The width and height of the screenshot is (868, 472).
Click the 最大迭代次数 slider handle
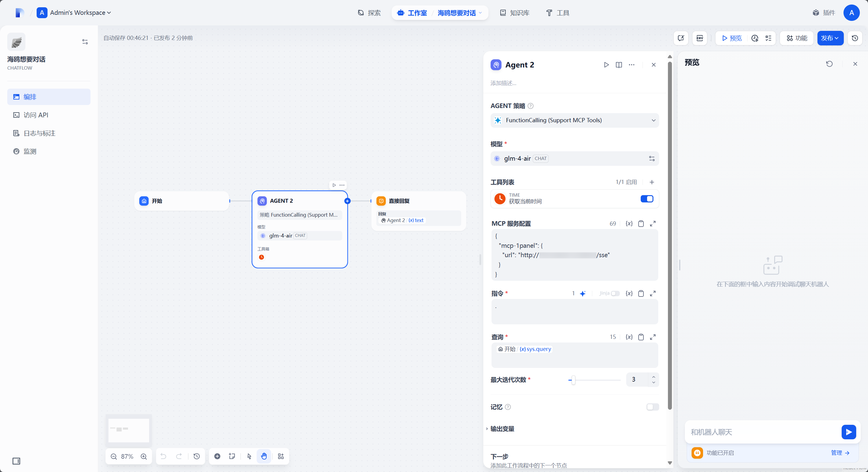(573, 380)
